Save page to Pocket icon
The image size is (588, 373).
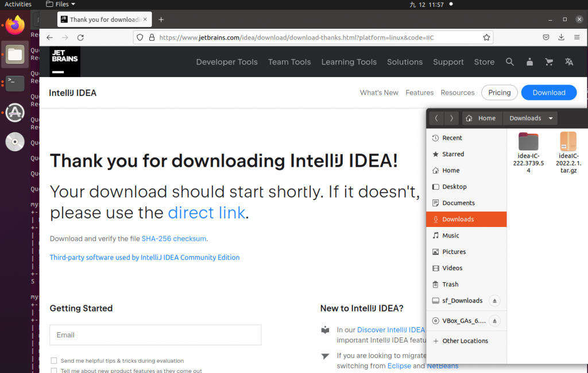tap(546, 37)
